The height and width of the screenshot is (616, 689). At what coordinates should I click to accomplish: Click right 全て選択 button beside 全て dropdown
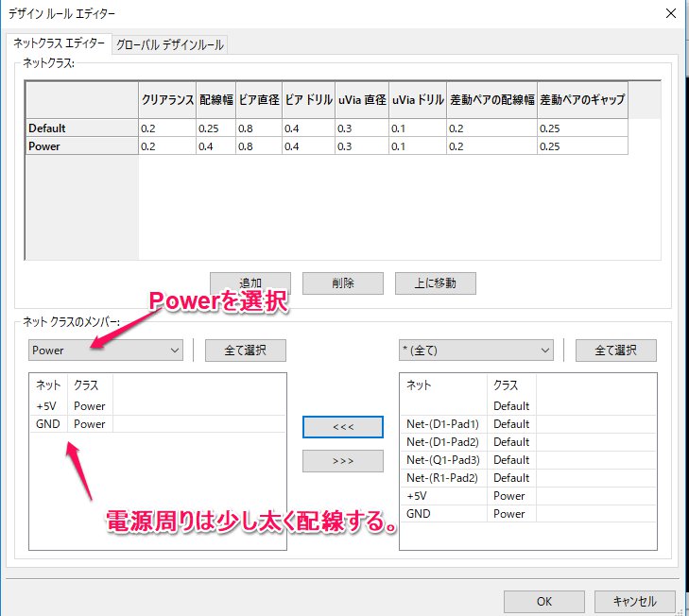tap(615, 351)
